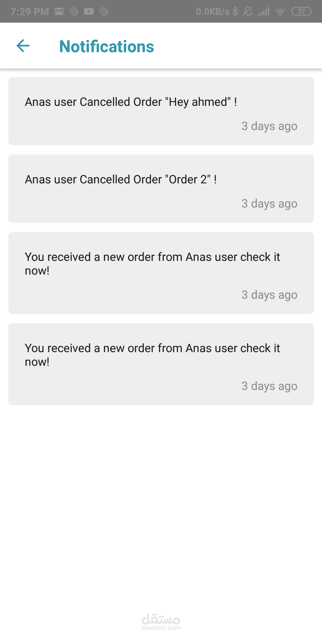
Task: Tap the battery level indicator
Action: [x=301, y=12]
